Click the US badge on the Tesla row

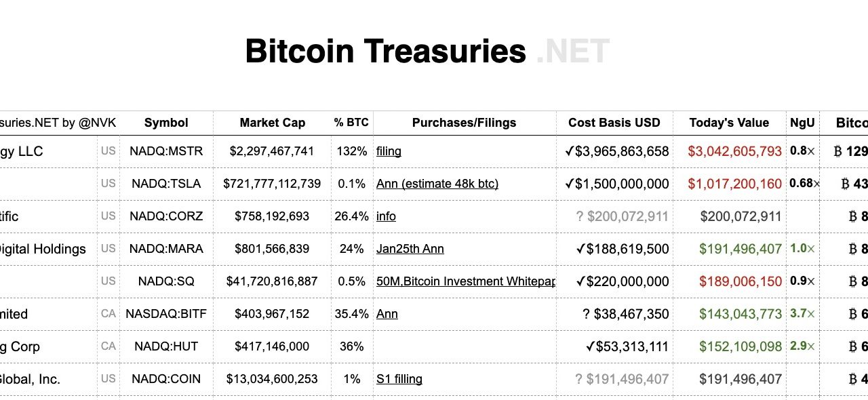click(x=107, y=184)
